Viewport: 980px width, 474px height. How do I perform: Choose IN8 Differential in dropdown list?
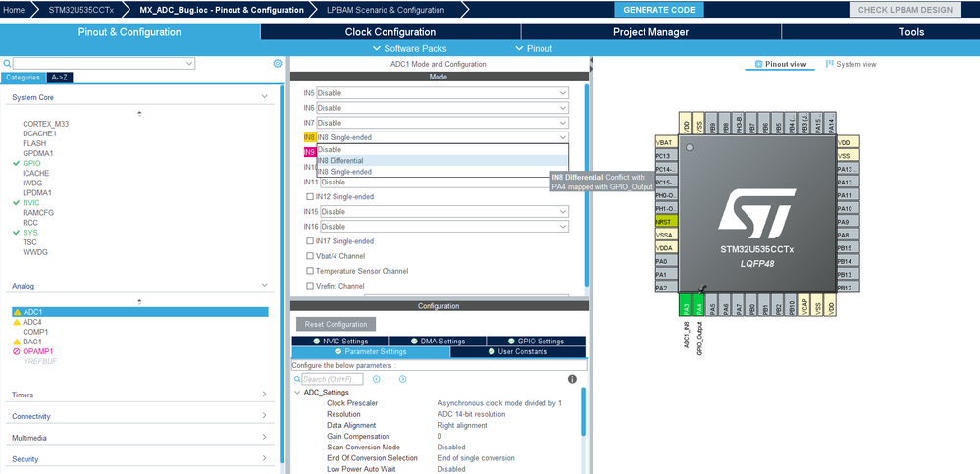pos(442,161)
